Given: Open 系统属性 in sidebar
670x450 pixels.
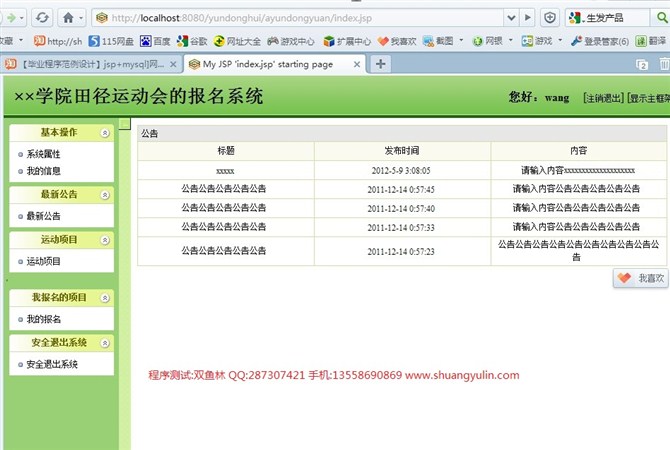Looking at the screenshot, I should [43, 154].
